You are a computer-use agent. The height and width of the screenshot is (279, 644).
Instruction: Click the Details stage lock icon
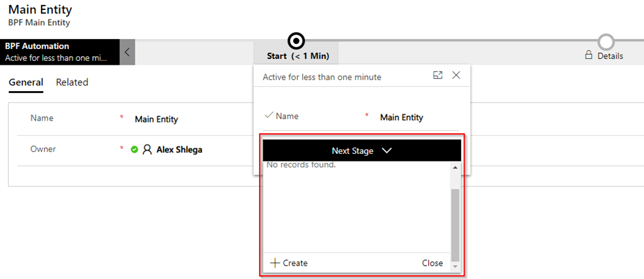[589, 55]
